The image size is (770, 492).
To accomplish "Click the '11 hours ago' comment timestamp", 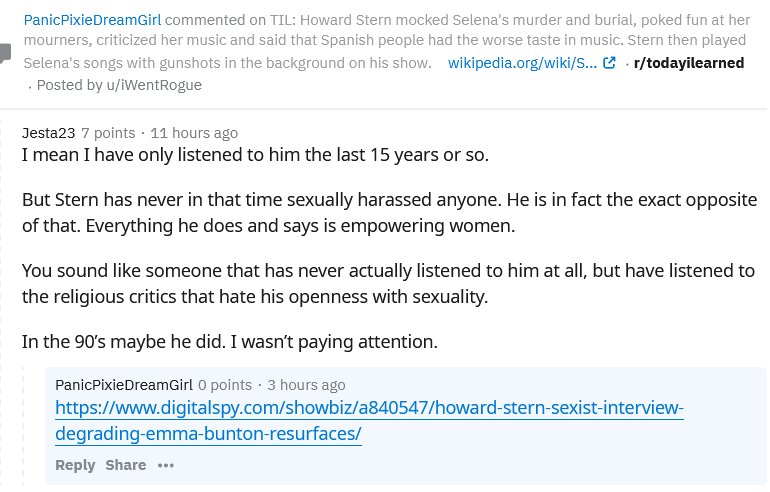I will point(194,133).
